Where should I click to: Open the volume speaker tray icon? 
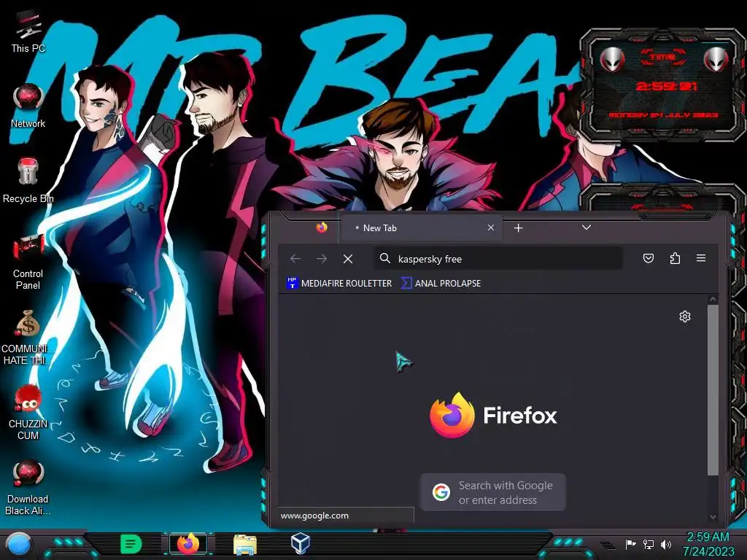[x=665, y=544]
